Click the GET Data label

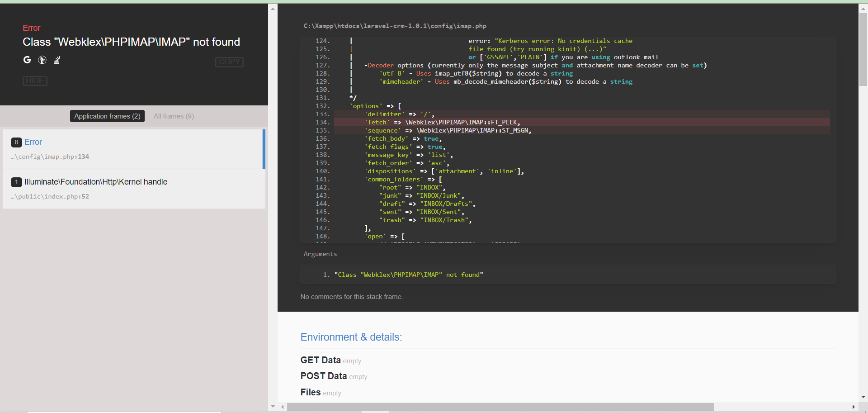click(x=320, y=360)
